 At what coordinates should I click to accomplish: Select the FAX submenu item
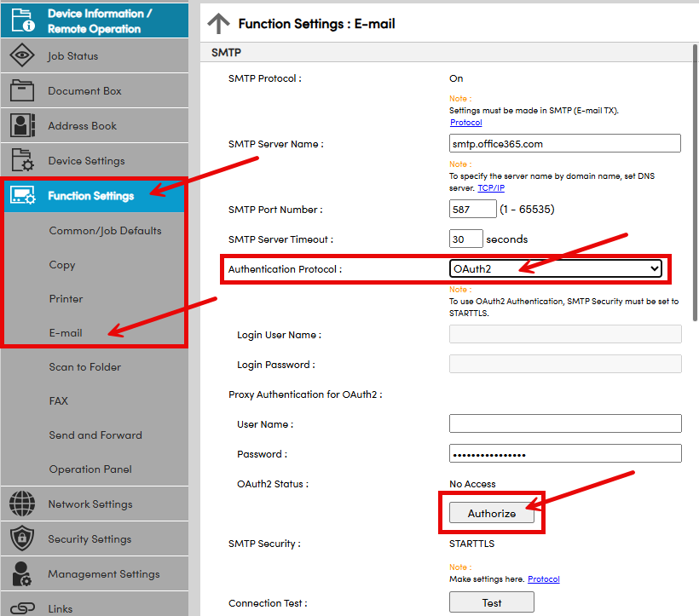[x=59, y=400]
